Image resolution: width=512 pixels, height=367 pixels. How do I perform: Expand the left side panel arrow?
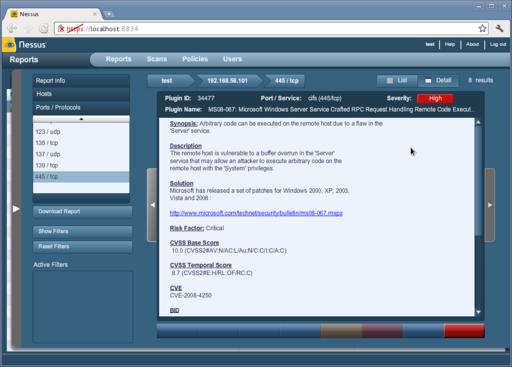click(x=16, y=209)
